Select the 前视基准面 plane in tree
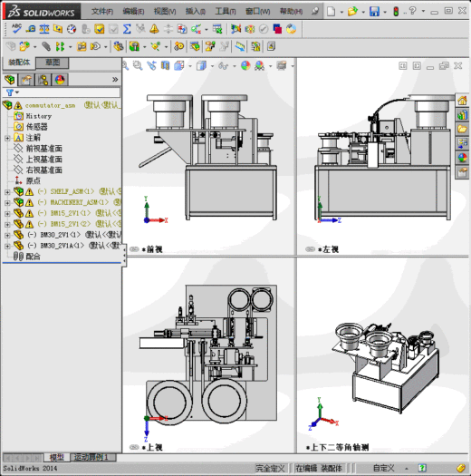 click(44, 149)
